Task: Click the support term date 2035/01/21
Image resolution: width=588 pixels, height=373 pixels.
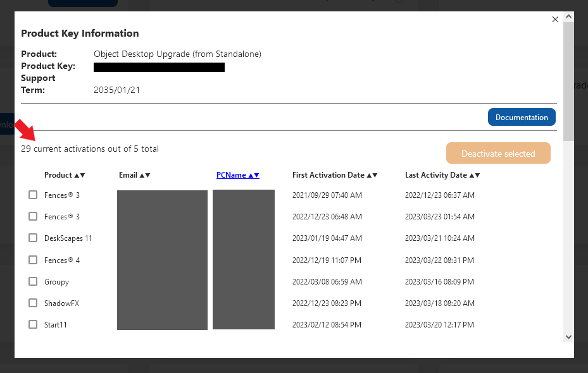Action: tap(116, 90)
